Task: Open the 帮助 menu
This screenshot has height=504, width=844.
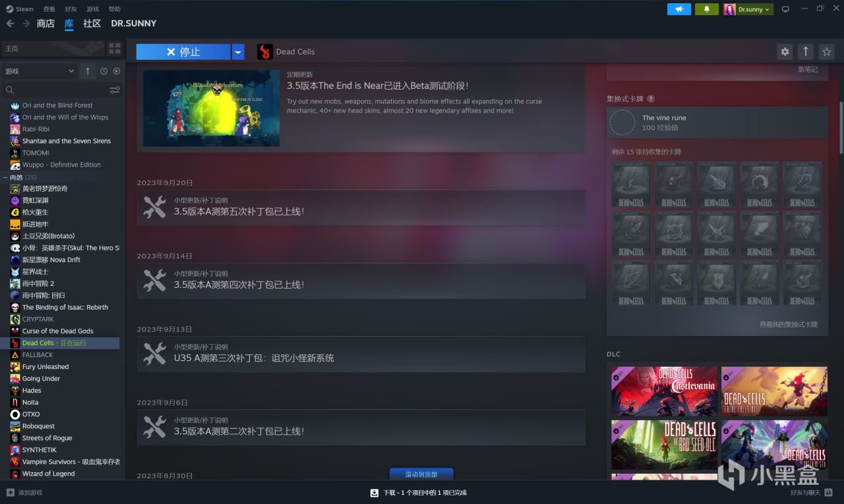Action: pos(115,9)
